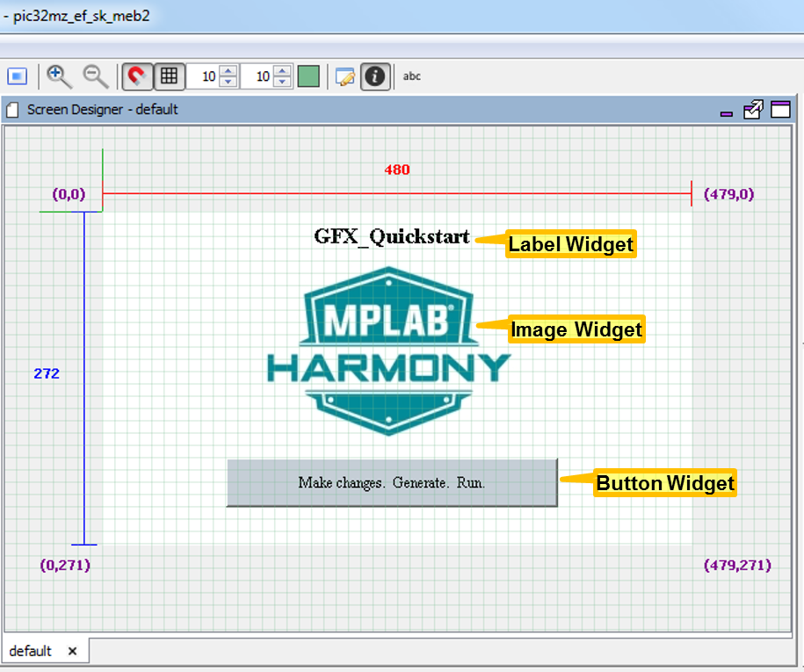Zoom in with the magnifier plus tool

tap(59, 76)
